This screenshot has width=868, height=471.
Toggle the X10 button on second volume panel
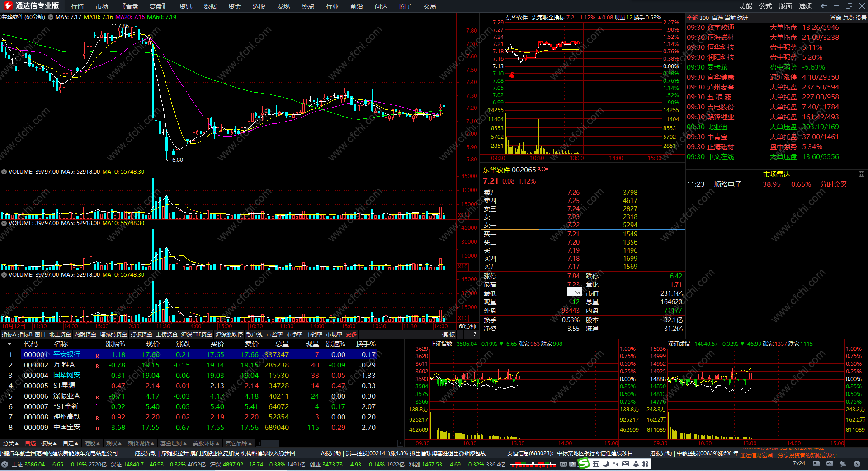coord(463,267)
